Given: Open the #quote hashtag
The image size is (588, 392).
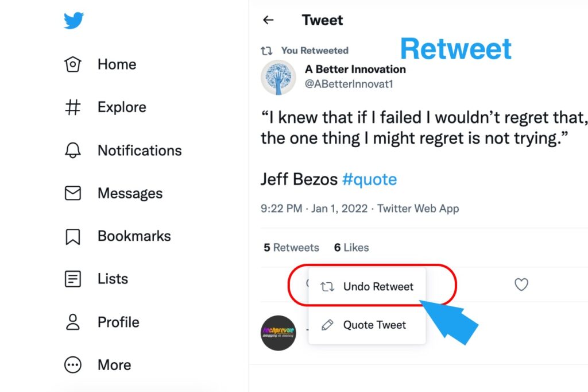Looking at the screenshot, I should [369, 179].
